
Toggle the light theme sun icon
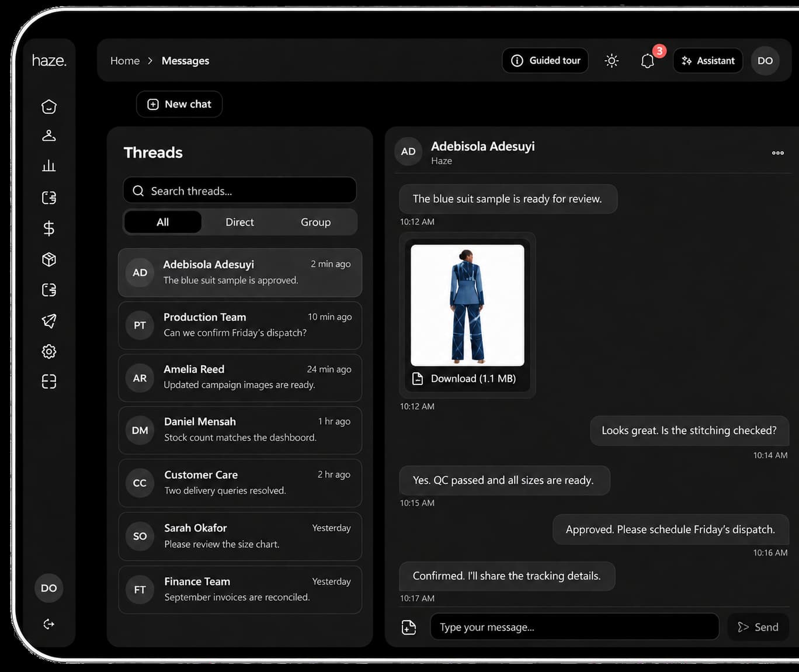pyautogui.click(x=612, y=61)
